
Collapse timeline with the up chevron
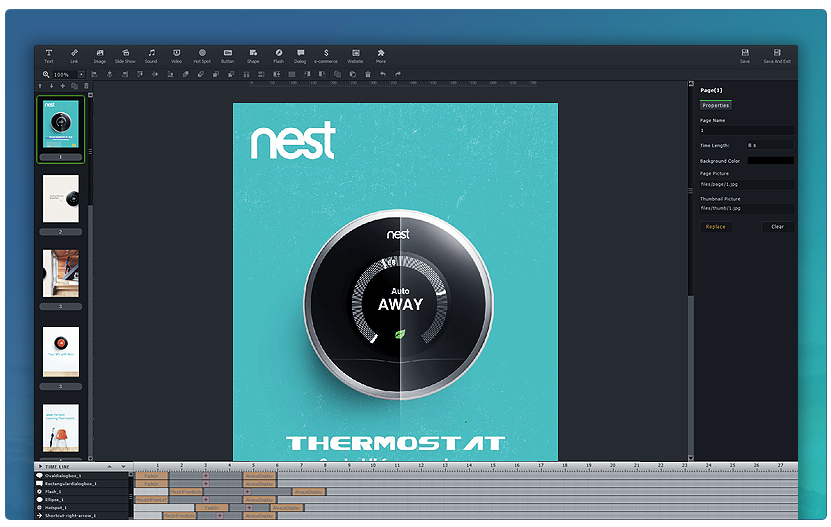[109, 467]
